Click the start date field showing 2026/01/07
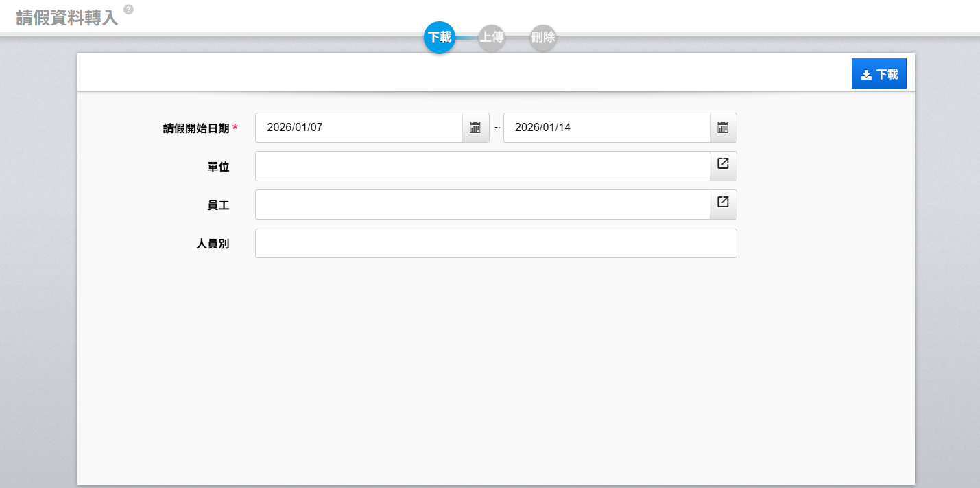The height and width of the screenshot is (488, 980). (359, 128)
